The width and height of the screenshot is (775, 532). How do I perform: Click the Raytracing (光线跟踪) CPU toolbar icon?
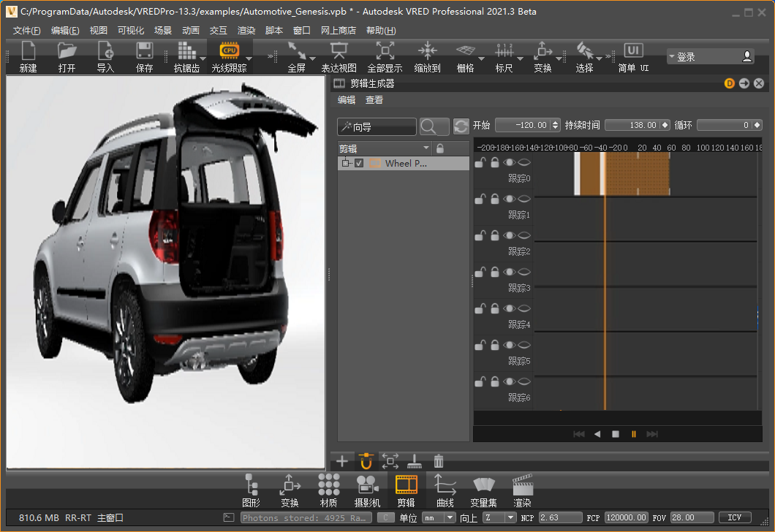click(x=230, y=51)
